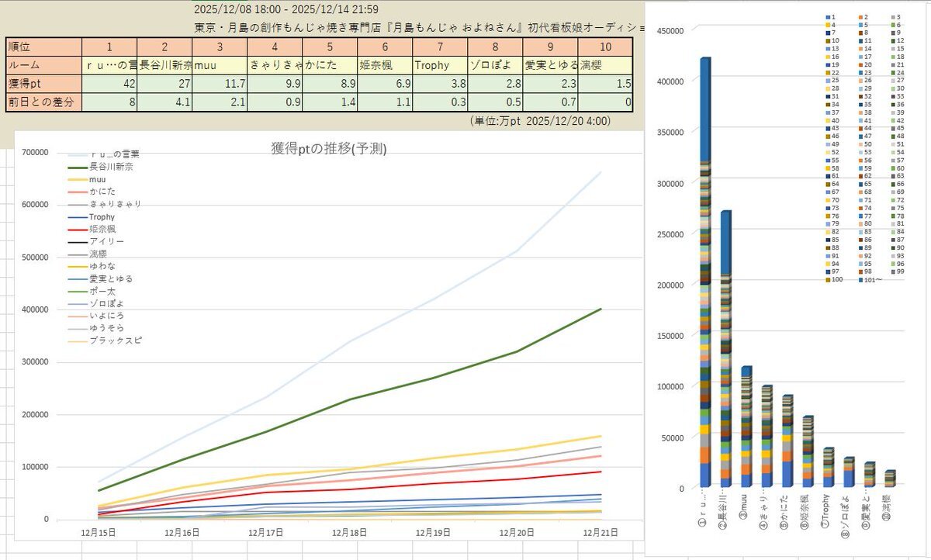Click bar chart legend entry 50
Viewport: 931px width, 560px height.
867,143
